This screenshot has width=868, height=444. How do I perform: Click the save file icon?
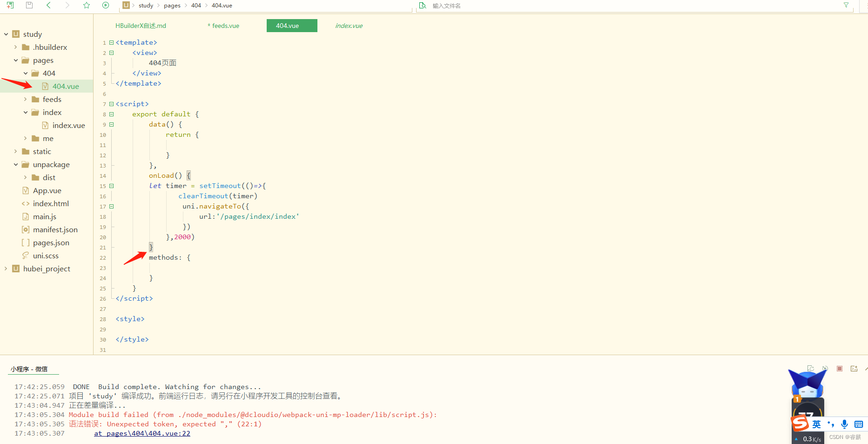pyautogui.click(x=29, y=5)
